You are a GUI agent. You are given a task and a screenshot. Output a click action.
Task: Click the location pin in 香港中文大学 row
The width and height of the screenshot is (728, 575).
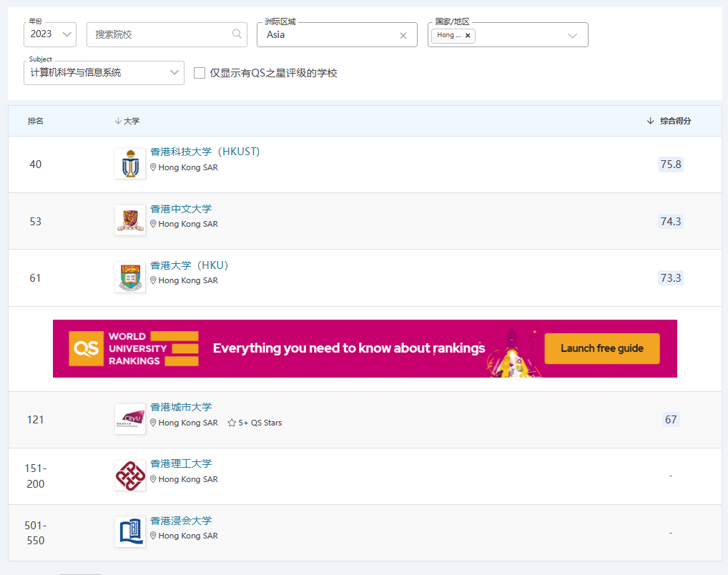153,224
